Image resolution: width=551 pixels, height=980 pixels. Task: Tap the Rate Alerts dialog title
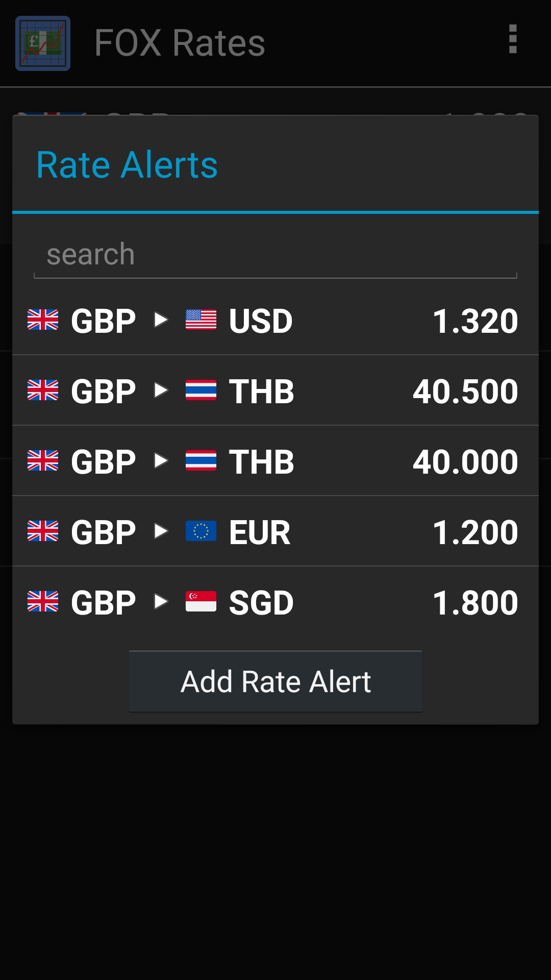pyautogui.click(x=127, y=165)
